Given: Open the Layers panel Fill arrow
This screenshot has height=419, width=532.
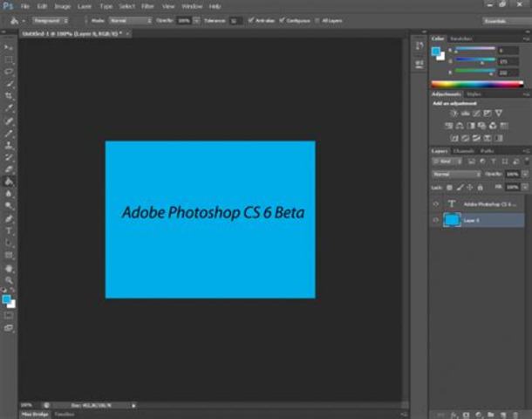Looking at the screenshot, I should coord(525,187).
